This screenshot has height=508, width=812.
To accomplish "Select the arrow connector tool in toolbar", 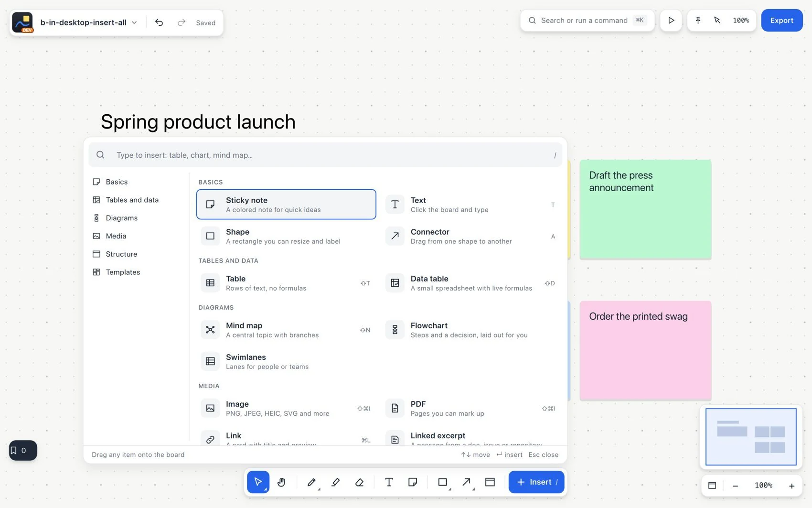I will [x=466, y=482].
